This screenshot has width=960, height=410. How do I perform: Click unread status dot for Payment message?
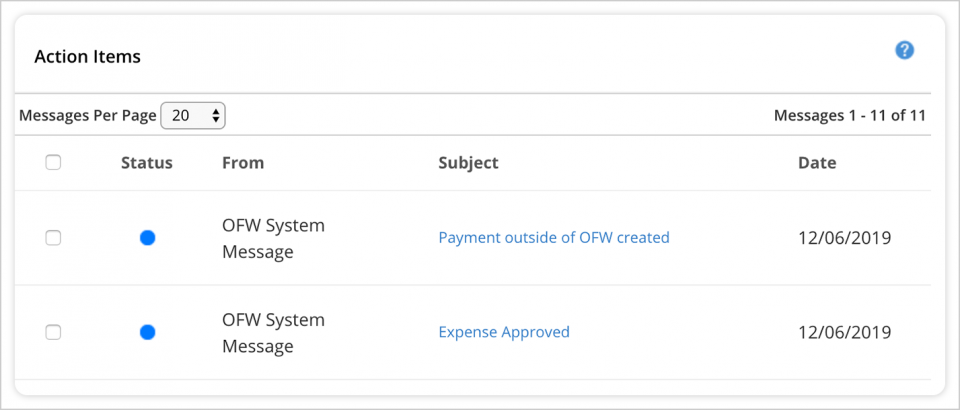tap(147, 238)
